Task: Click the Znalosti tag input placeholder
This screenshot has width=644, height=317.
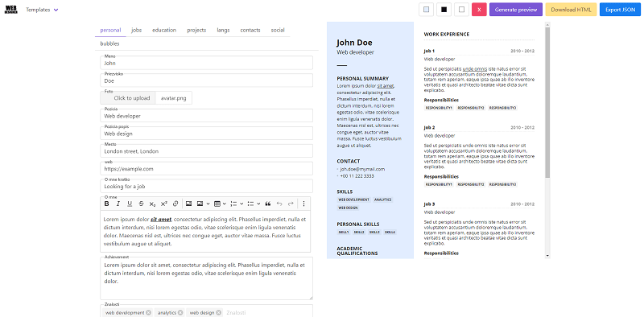Action: pos(236,313)
